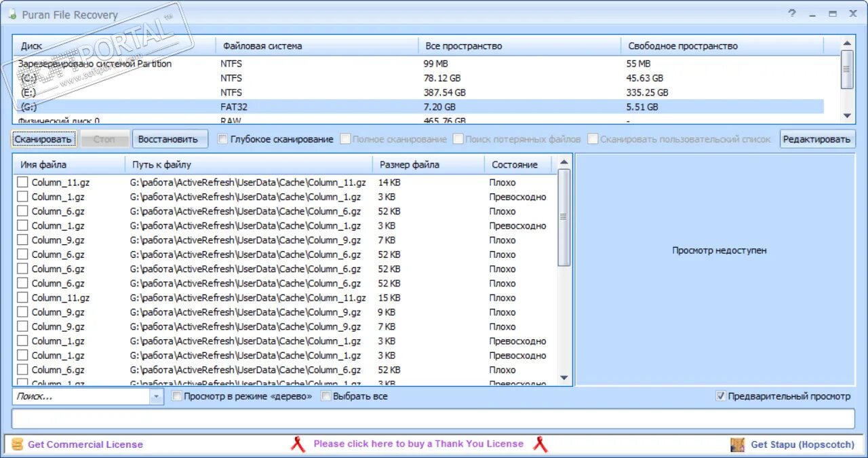Click the file list scrollbar down arrow
The image size is (868, 458).
click(564, 378)
